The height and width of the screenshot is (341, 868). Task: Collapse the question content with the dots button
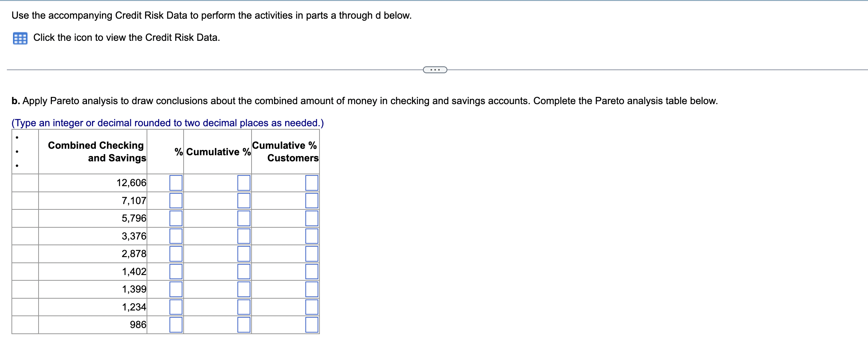tap(435, 69)
